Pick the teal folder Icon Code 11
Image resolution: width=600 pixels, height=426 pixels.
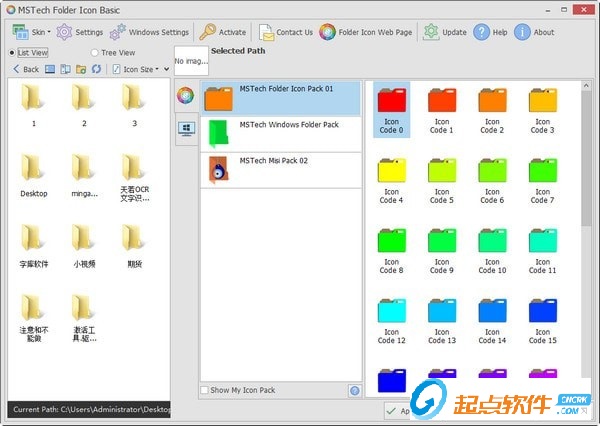[x=543, y=250]
